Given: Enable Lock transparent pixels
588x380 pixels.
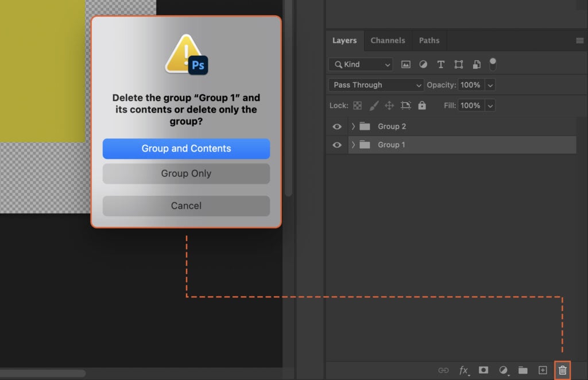Looking at the screenshot, I should tap(357, 105).
